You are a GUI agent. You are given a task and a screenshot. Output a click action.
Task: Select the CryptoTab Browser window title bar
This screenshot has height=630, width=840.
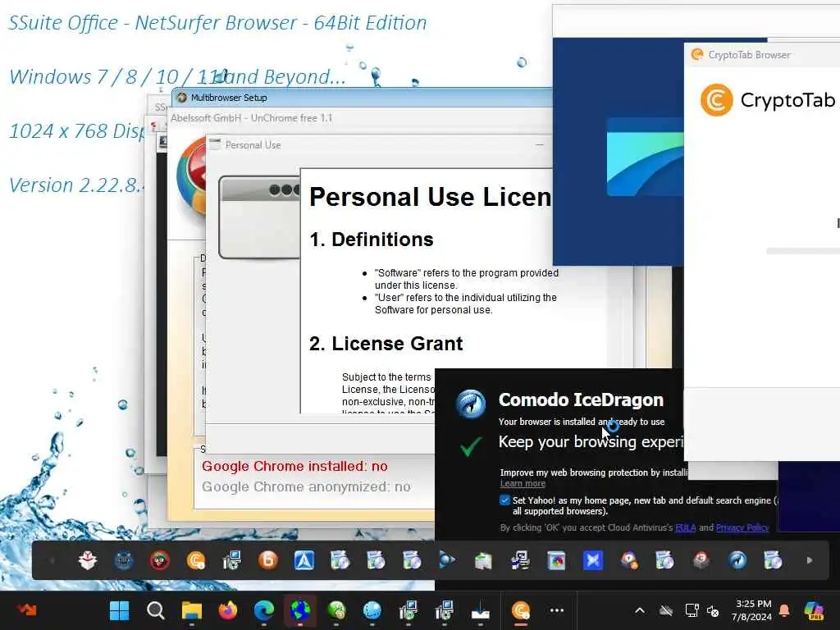762,55
